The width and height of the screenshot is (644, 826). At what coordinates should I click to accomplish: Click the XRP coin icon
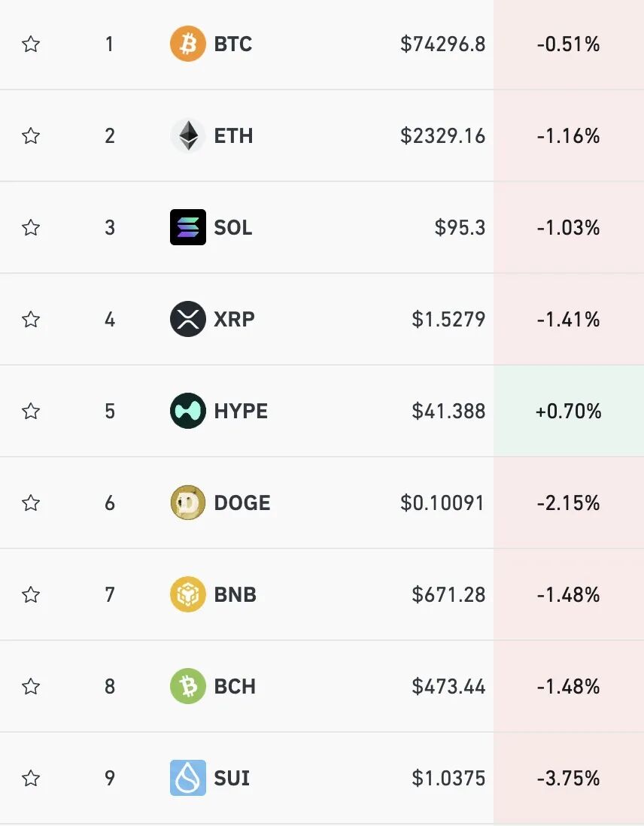tap(188, 319)
